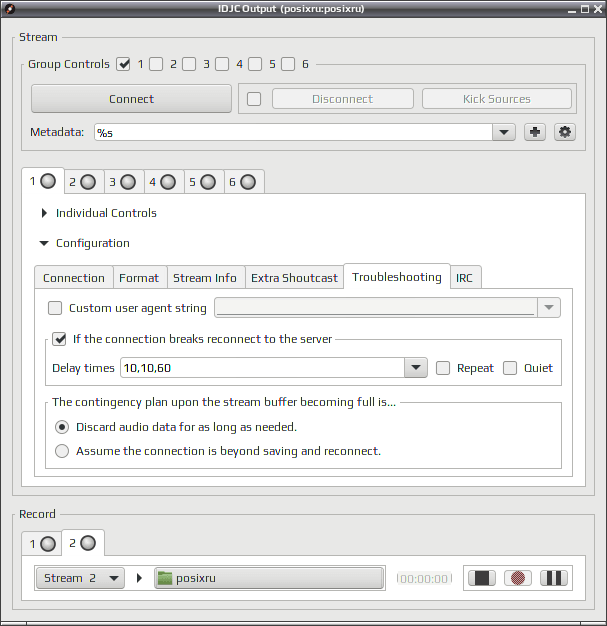Image resolution: width=607 pixels, height=626 pixels.
Task: Select stream tab 1
Action: click(43, 181)
